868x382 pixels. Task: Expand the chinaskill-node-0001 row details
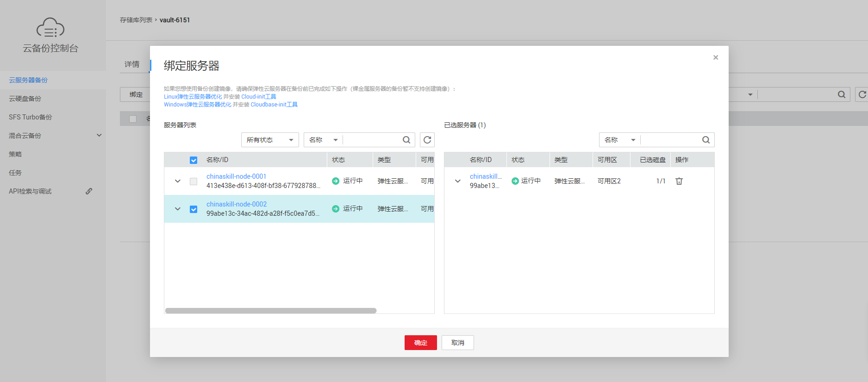(x=178, y=181)
